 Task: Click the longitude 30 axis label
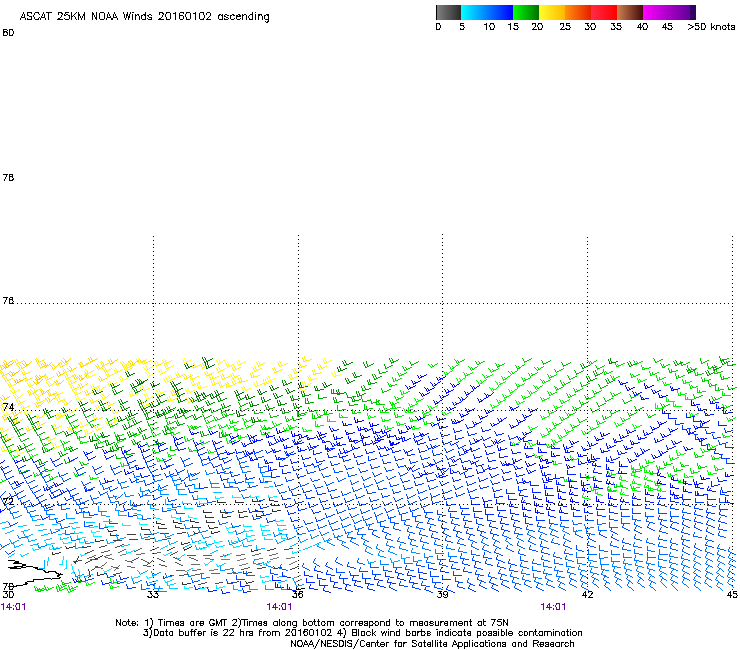tap(8, 595)
